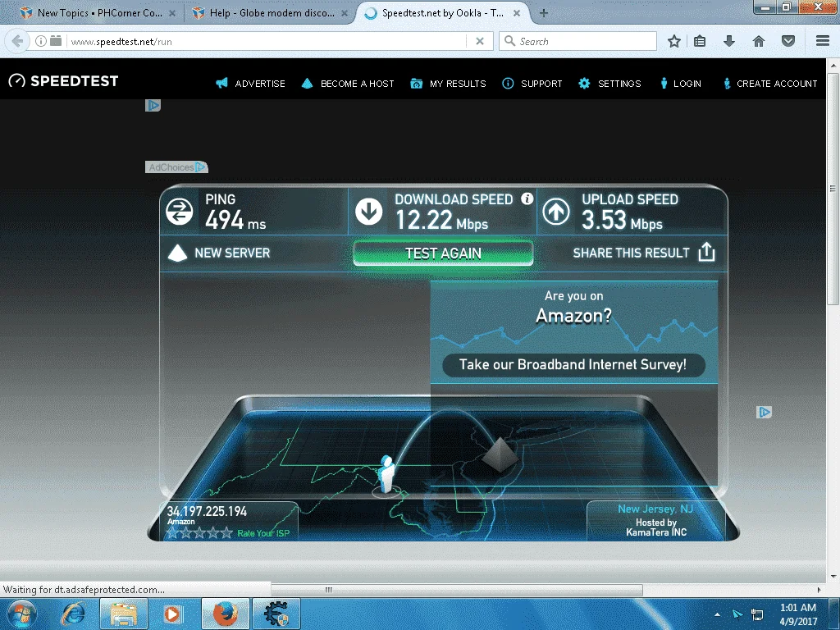This screenshot has height=630, width=840.
Task: Click the speedtest.net URL address bar
Action: point(265,41)
